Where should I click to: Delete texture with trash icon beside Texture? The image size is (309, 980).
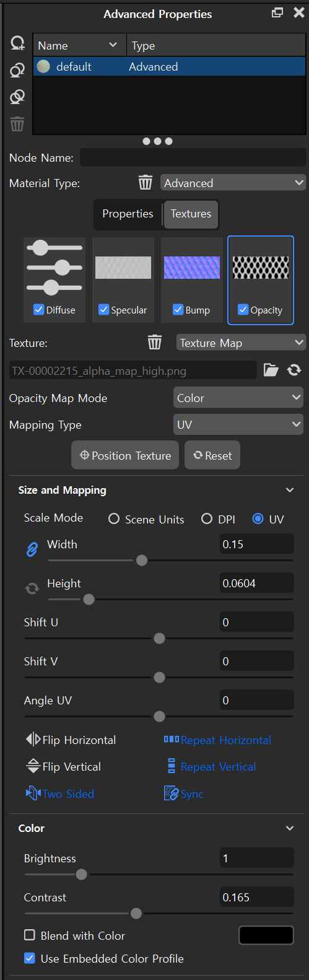(x=155, y=343)
